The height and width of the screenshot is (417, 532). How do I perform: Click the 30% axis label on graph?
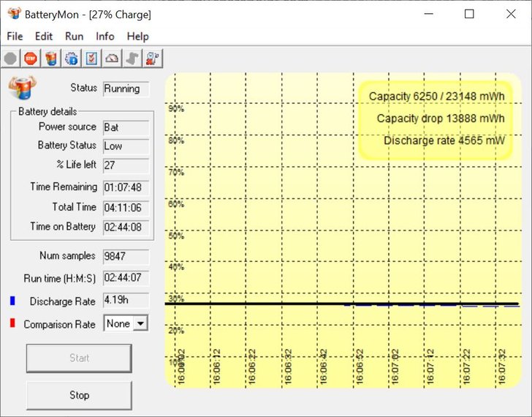(x=176, y=298)
